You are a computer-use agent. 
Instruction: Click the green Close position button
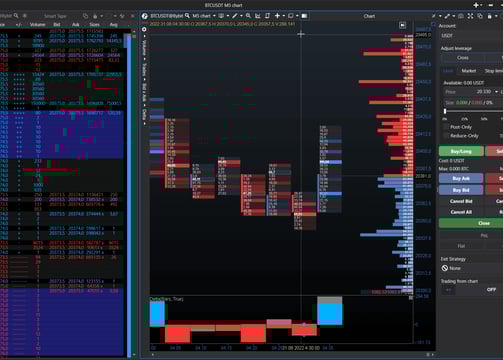(x=471, y=223)
